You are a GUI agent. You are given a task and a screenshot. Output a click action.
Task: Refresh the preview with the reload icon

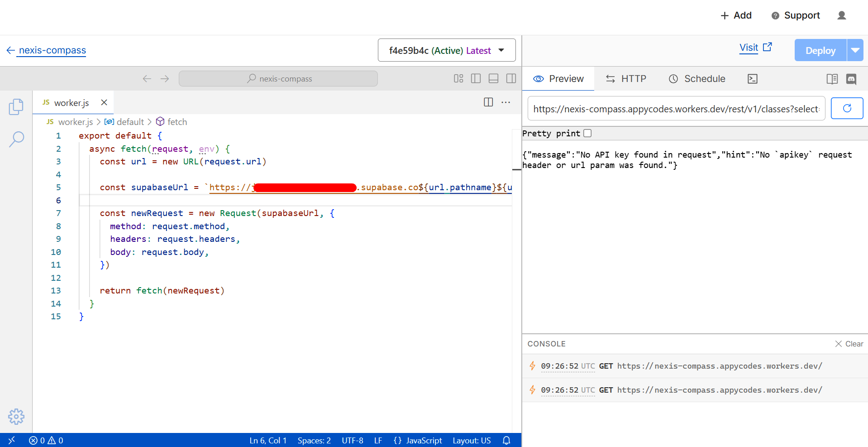(x=847, y=108)
